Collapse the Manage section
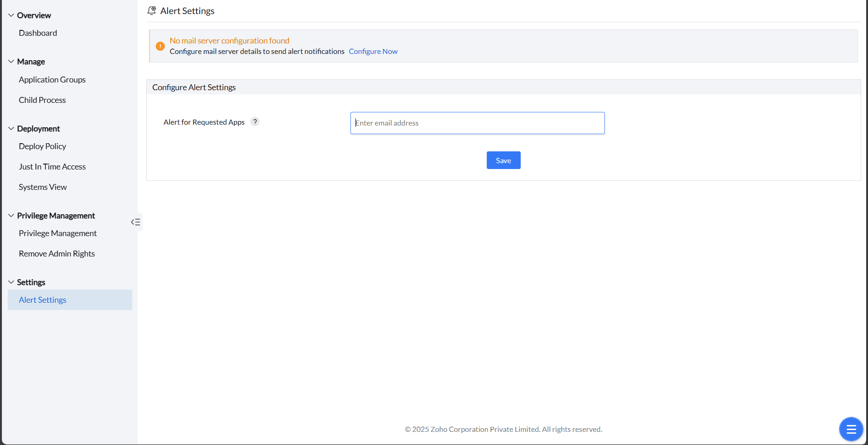 11,62
